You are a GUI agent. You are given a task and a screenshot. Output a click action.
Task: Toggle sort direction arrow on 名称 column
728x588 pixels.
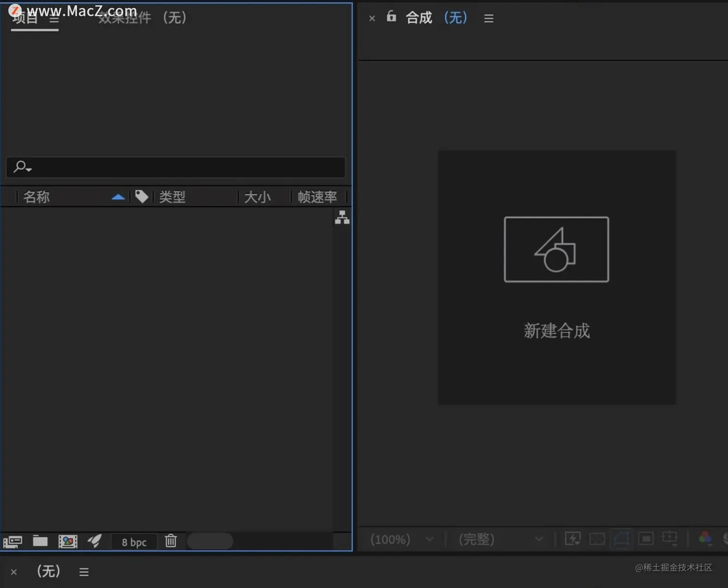(x=118, y=197)
